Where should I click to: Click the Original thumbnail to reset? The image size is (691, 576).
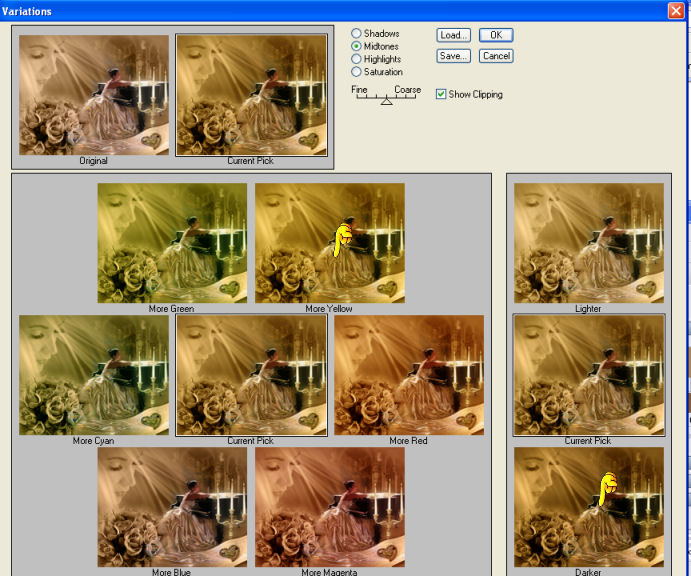point(94,95)
